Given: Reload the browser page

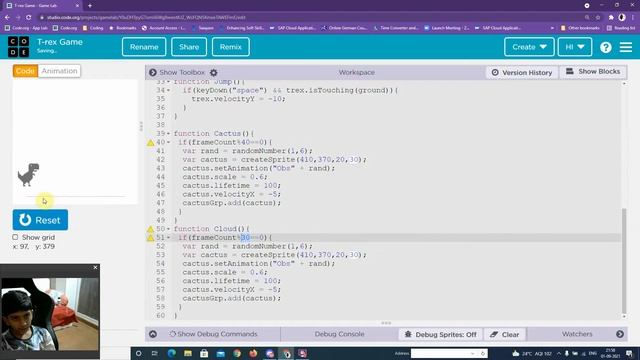Looking at the screenshot, I should [x=29, y=18].
